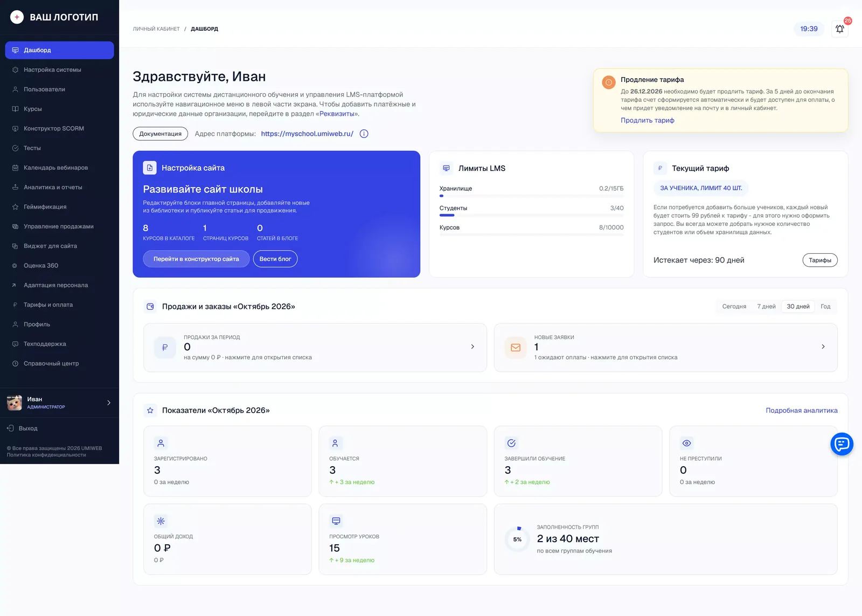Image resolution: width=862 pixels, height=616 pixels.
Task: Click the checkmark icon in Завершили обучение card
Action: pos(511,443)
